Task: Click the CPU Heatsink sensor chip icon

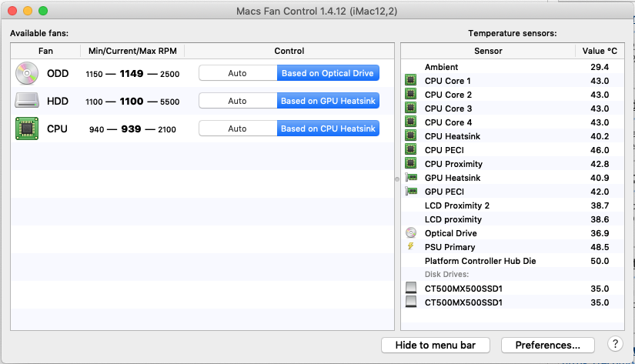Action: click(x=411, y=135)
